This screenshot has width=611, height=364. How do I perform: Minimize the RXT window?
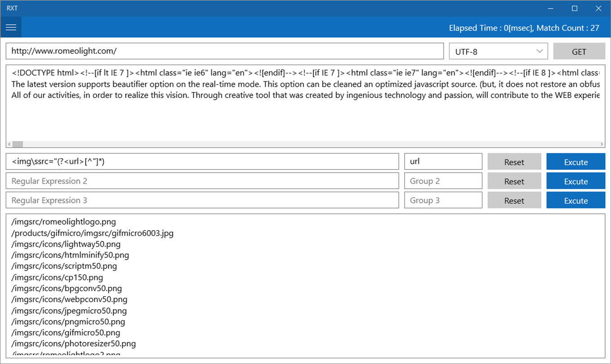pyautogui.click(x=550, y=8)
